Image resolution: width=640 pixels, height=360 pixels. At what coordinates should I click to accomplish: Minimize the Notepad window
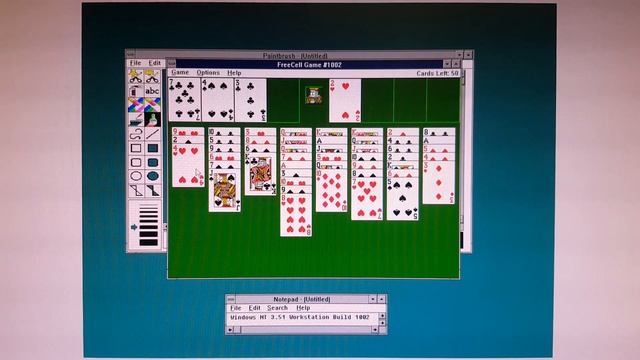pyautogui.click(x=373, y=299)
